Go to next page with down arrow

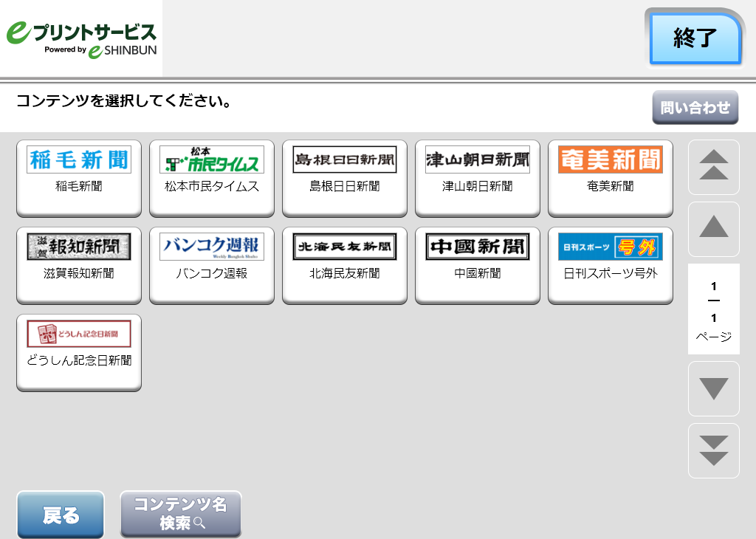(714, 388)
